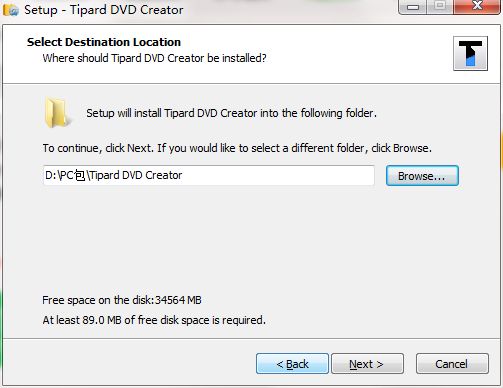This screenshot has height=388, width=503.
Task: Minimize the Setup window
Action: pos(413,6)
